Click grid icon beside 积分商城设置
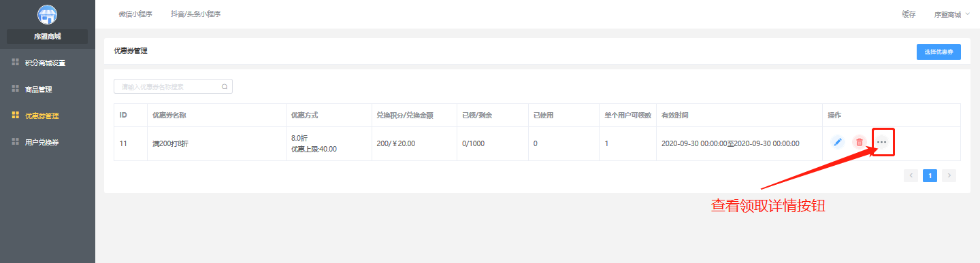The width and height of the screenshot is (980, 263). (x=16, y=63)
